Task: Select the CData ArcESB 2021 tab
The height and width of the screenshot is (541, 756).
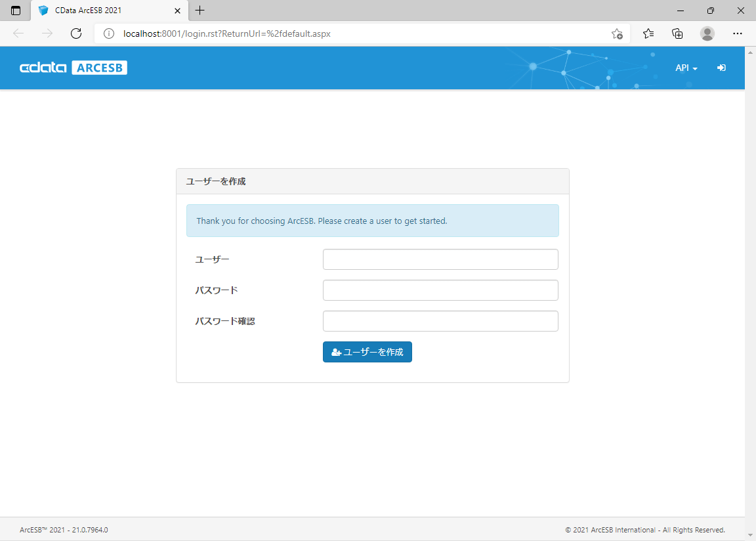Action: pyautogui.click(x=110, y=10)
